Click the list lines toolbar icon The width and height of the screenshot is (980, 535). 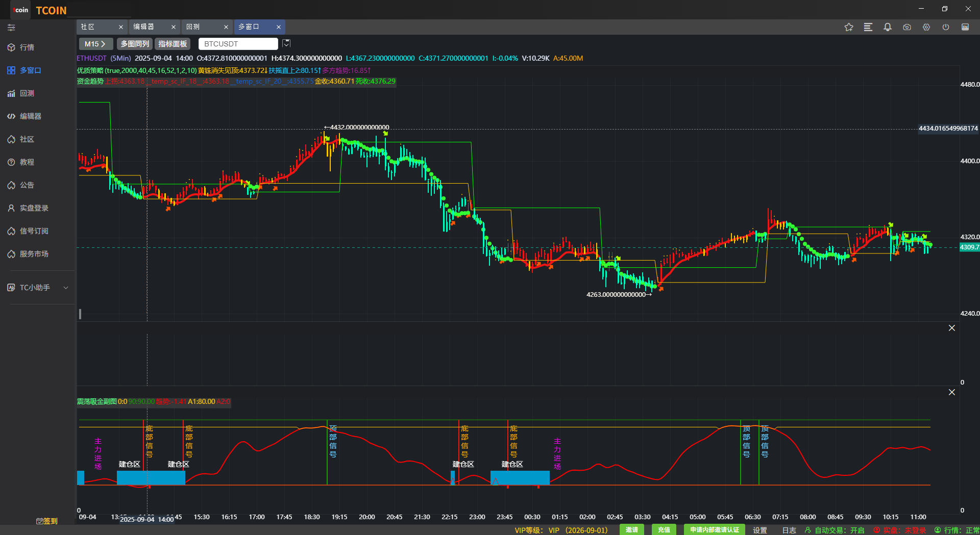[868, 27]
